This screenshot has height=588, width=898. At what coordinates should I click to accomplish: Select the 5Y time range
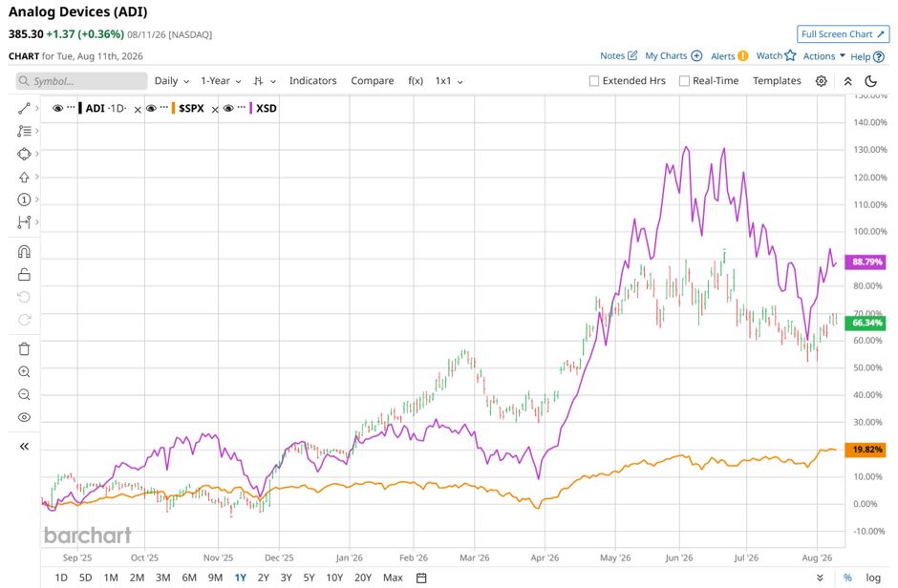pyautogui.click(x=309, y=577)
